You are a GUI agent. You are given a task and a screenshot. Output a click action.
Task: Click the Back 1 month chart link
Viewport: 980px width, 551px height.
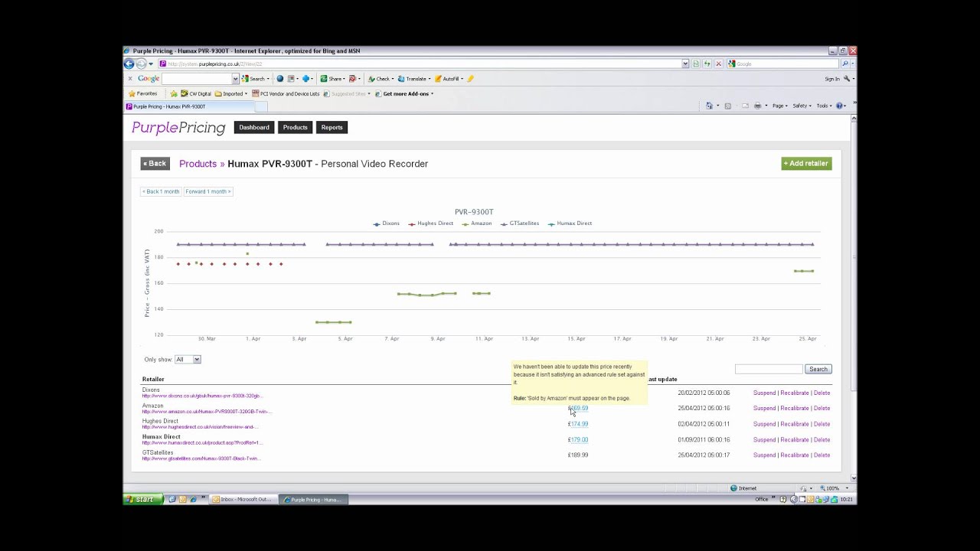coord(161,191)
